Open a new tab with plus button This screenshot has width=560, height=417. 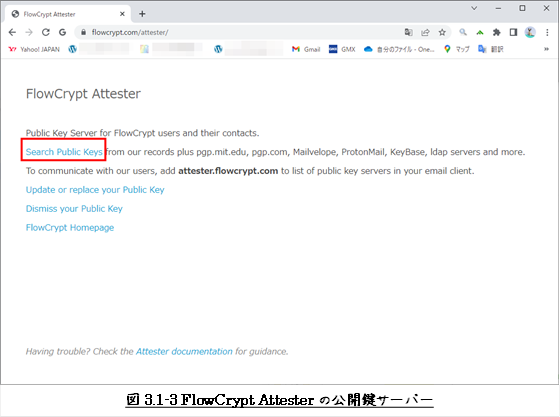[x=142, y=14]
